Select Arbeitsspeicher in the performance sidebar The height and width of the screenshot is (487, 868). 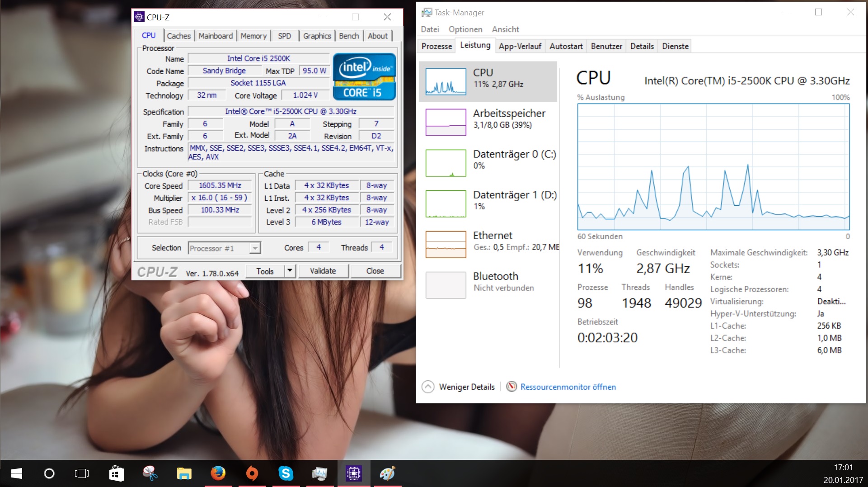click(488, 122)
